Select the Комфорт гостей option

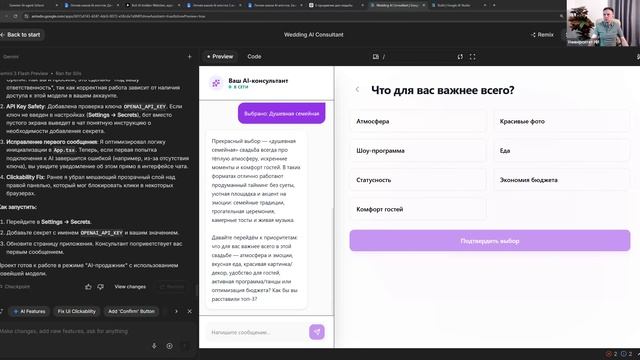pos(418,209)
